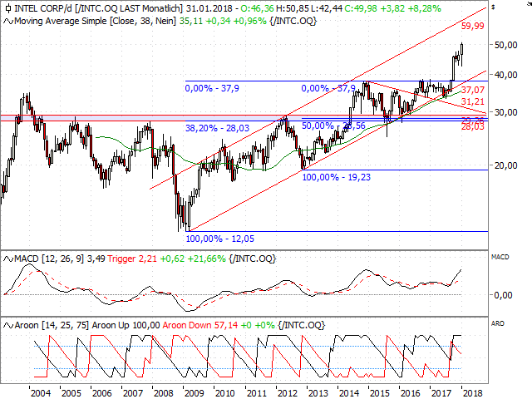Click the red Trigger 2,21 label
532x399 pixels.
[132, 259]
